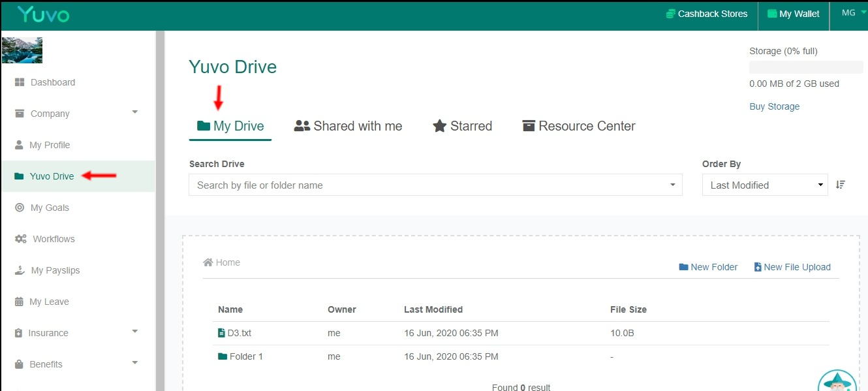Click the Workflows gears icon
Screen dimensions: 868x391
tap(21, 239)
